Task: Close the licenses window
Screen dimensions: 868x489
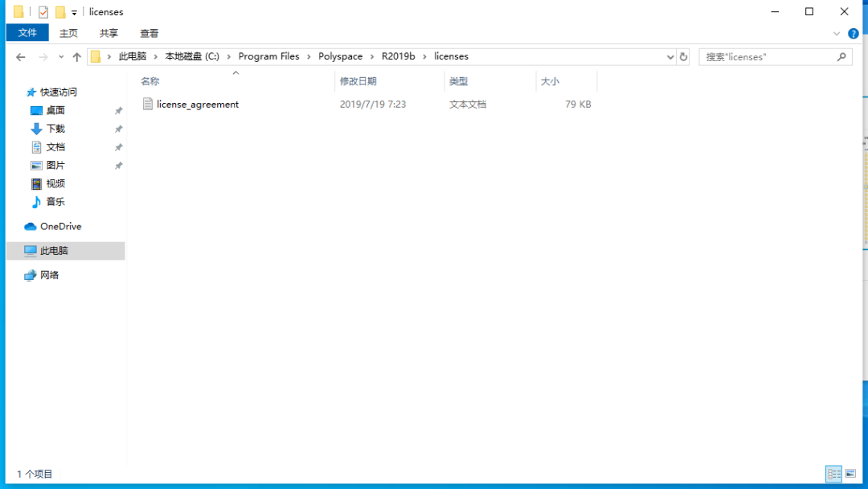Action: pyautogui.click(x=844, y=11)
